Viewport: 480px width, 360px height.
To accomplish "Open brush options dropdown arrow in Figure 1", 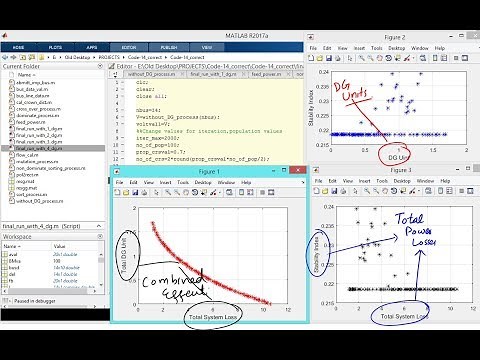I will pos(219,192).
